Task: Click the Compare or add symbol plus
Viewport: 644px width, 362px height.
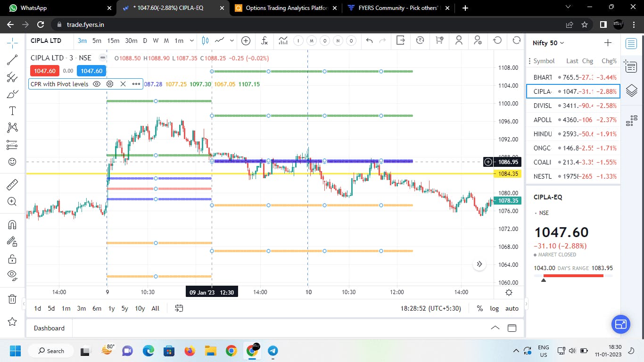Action: click(246, 41)
